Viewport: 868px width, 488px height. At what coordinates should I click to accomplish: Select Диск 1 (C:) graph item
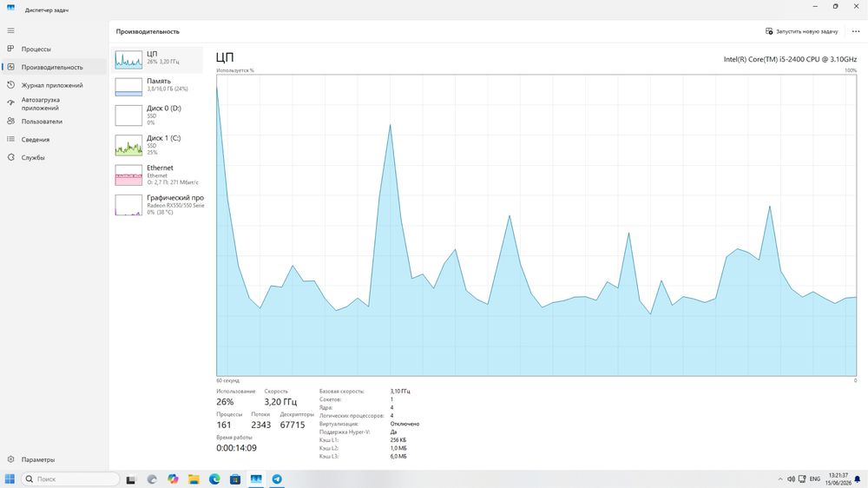158,144
